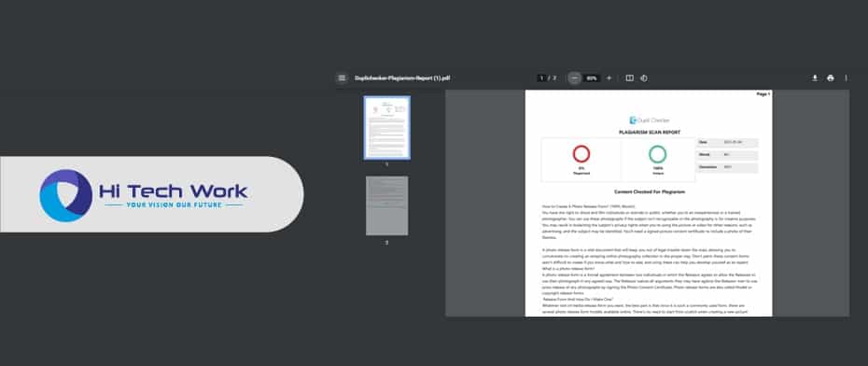
Task: Select page 2 thumbnail
Action: coord(387,206)
